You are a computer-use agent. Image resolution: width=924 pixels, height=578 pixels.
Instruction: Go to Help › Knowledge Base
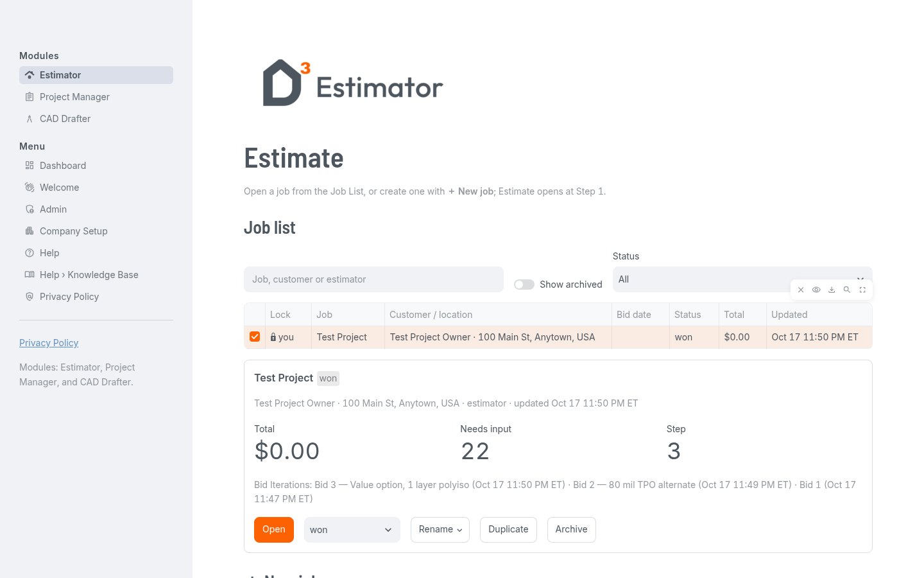point(96,275)
